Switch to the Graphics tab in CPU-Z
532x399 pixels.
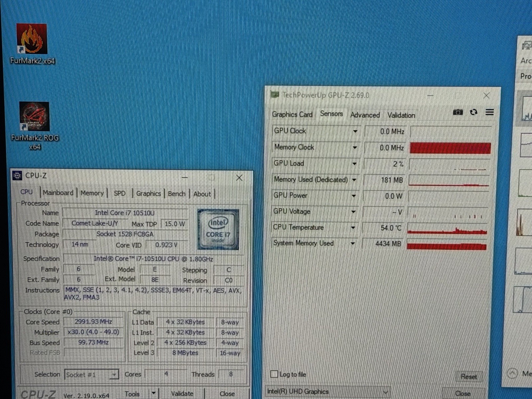pos(148,194)
